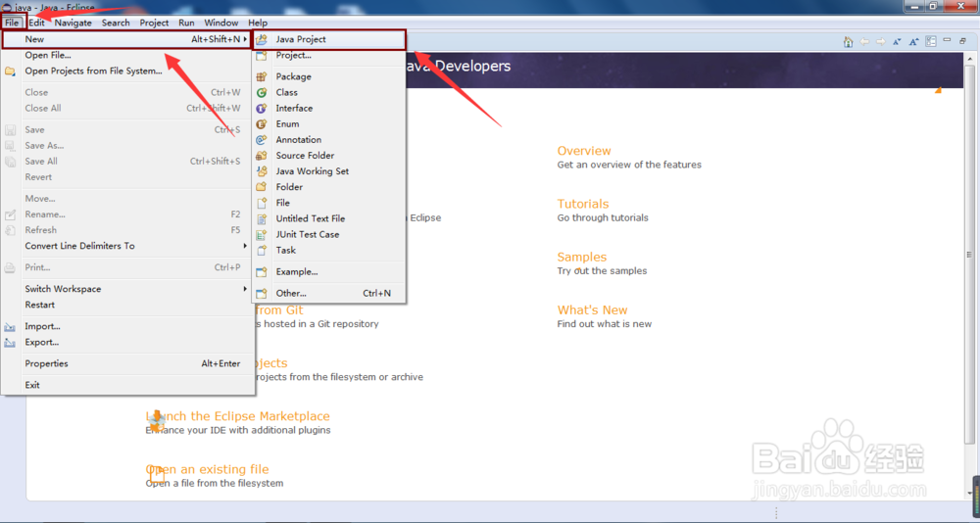Click the Folder icon in New submenu
Screen dimensions: 980x523
262,187
